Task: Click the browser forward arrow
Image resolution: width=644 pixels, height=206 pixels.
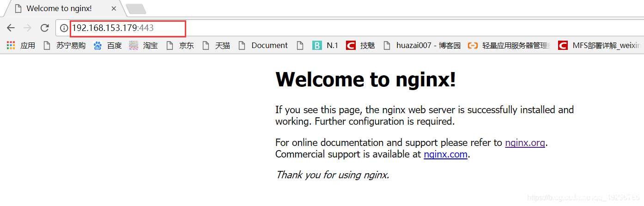Action: coord(27,28)
